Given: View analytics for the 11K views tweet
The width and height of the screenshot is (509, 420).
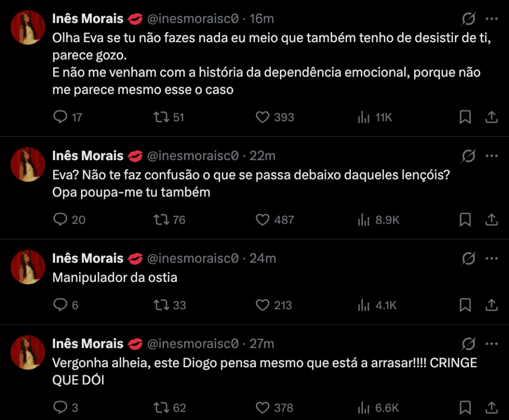Looking at the screenshot, I should [x=364, y=117].
